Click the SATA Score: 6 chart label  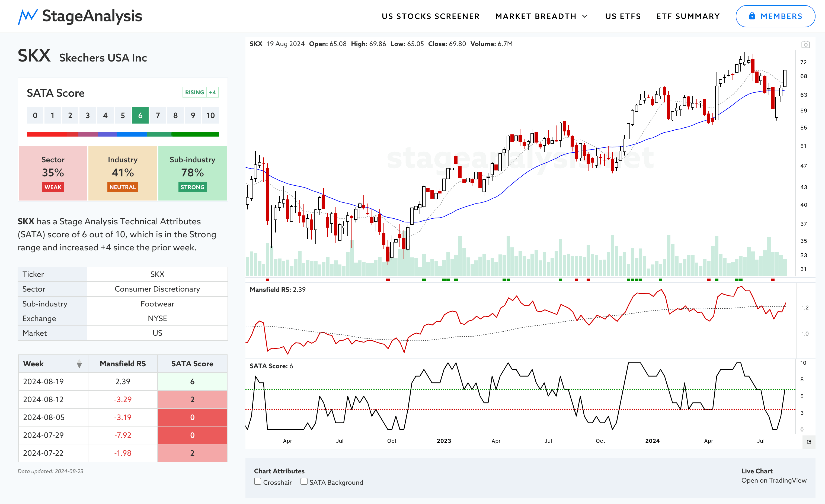(271, 366)
